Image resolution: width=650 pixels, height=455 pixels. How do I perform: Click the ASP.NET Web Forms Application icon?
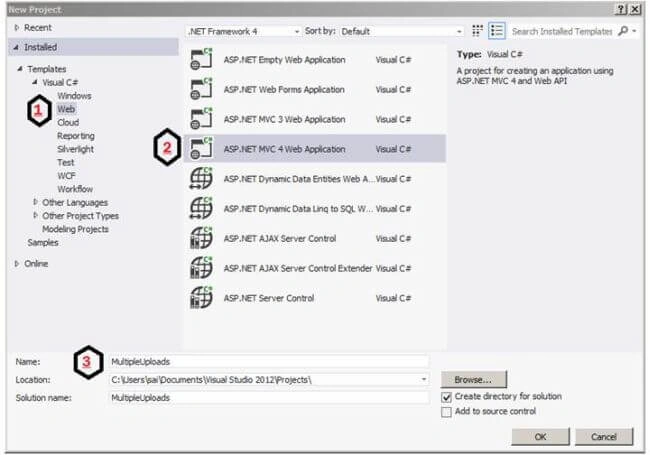(x=201, y=89)
